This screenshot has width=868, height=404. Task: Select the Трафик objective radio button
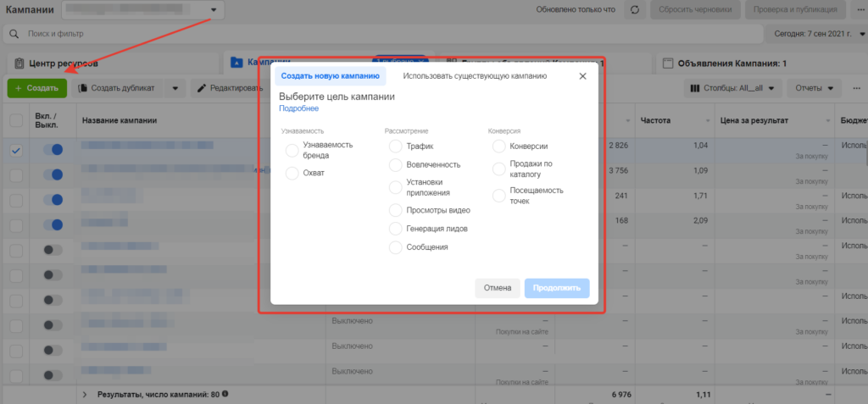pyautogui.click(x=395, y=147)
